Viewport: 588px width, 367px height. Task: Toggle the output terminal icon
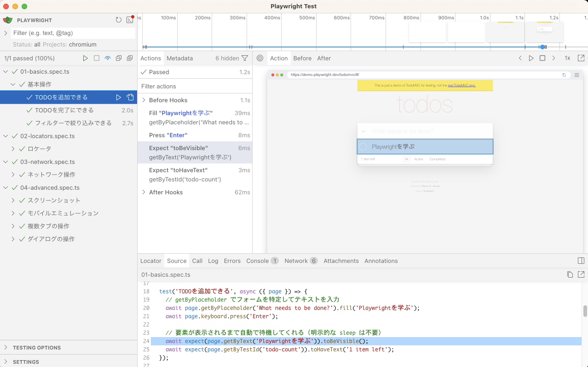[x=130, y=20]
